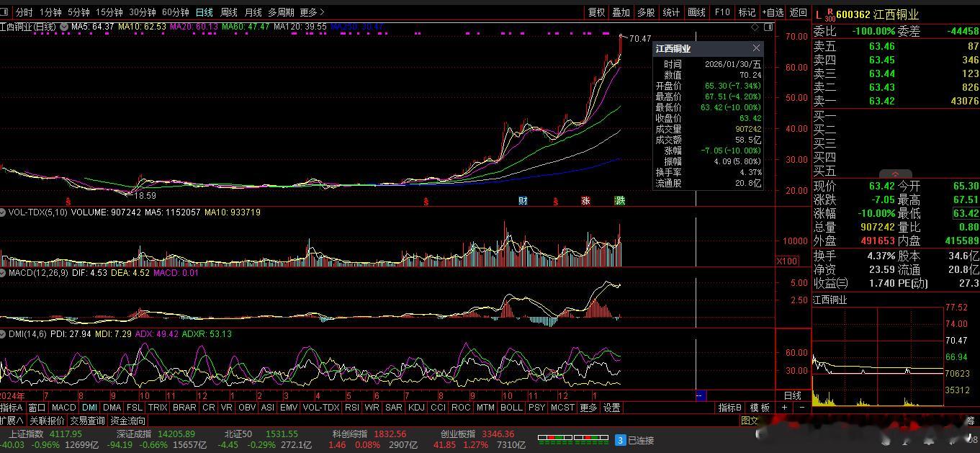
Task: Click the 标记 mark button
Action: pyautogui.click(x=747, y=12)
